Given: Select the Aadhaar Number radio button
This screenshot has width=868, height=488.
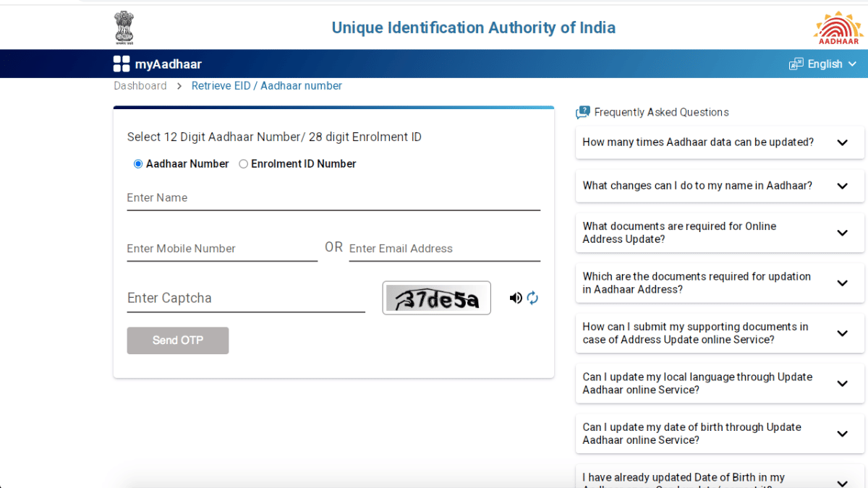Looking at the screenshot, I should (x=137, y=163).
